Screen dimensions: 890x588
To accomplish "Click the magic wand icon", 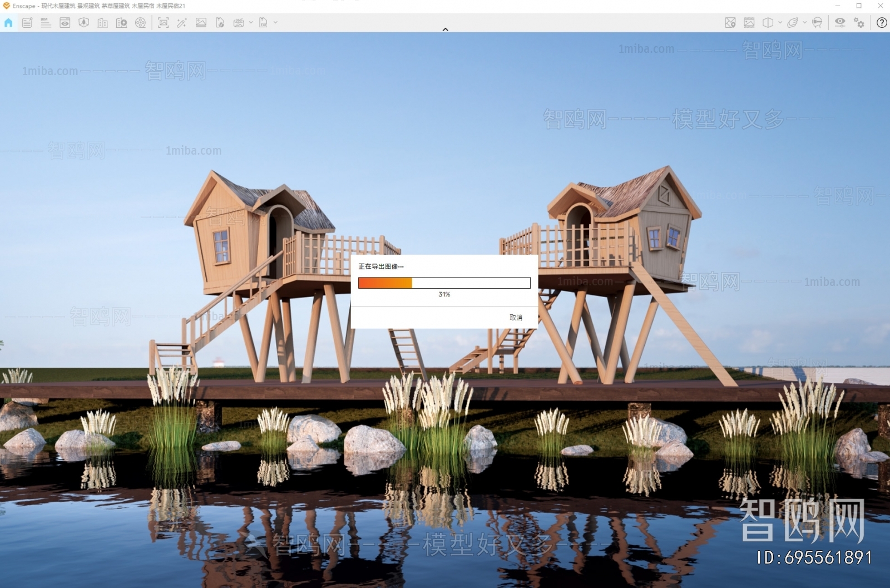I will (x=182, y=23).
